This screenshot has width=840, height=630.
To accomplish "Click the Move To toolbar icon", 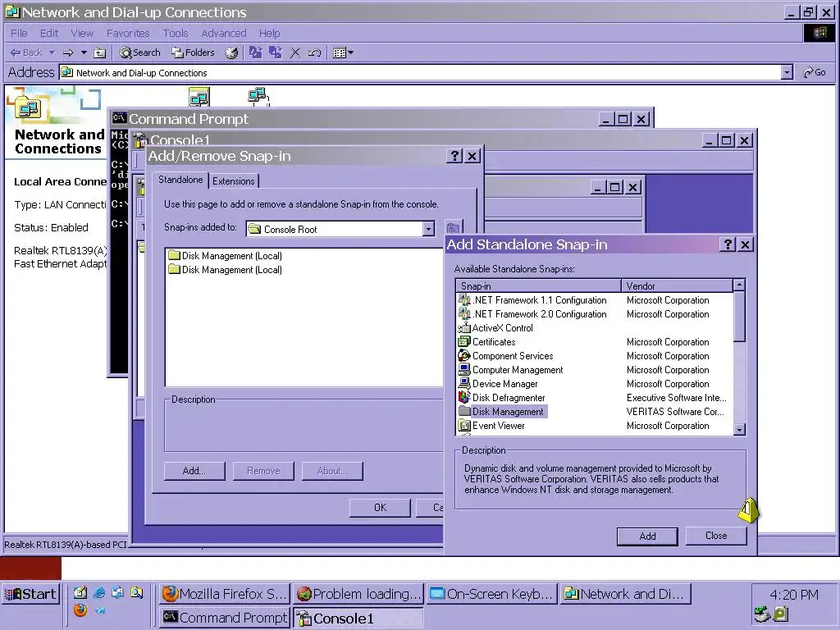I will 256,52.
